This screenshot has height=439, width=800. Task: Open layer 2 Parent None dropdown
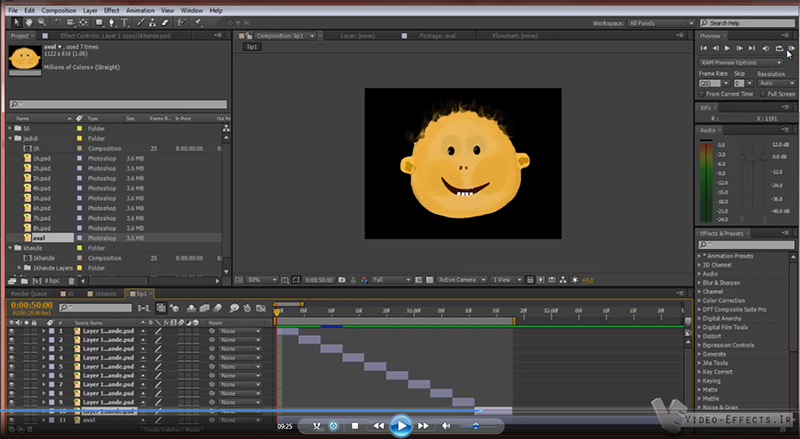[x=239, y=340]
